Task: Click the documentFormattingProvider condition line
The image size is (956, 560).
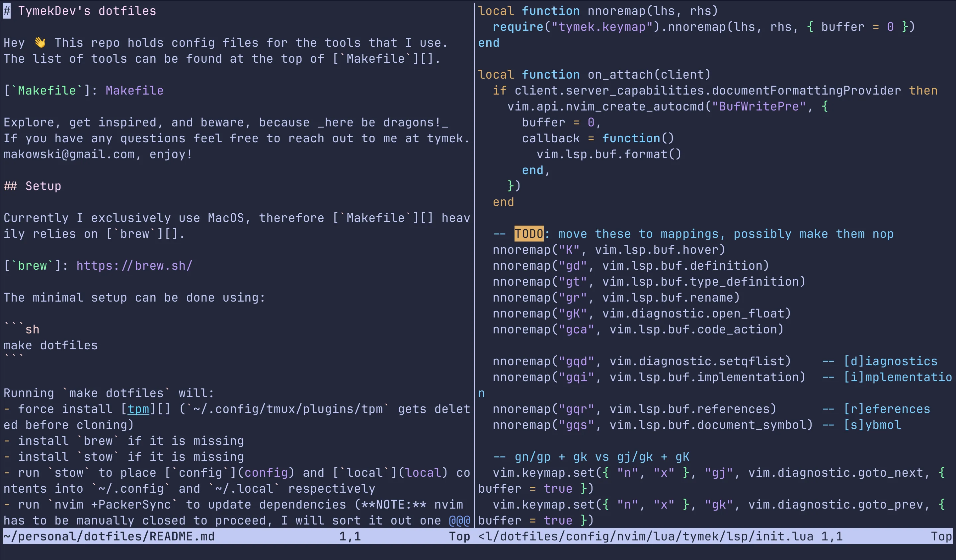Action: (x=715, y=91)
